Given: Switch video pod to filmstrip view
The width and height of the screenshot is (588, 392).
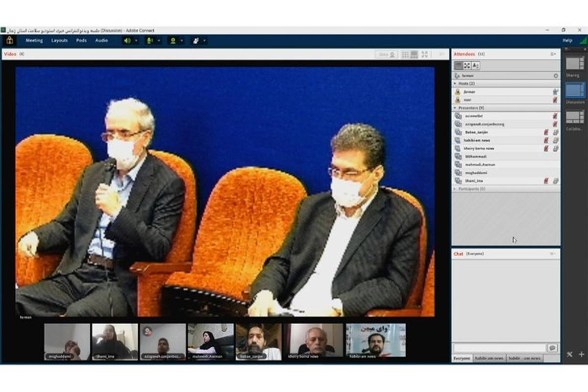Looking at the screenshot, I should coord(414,54).
